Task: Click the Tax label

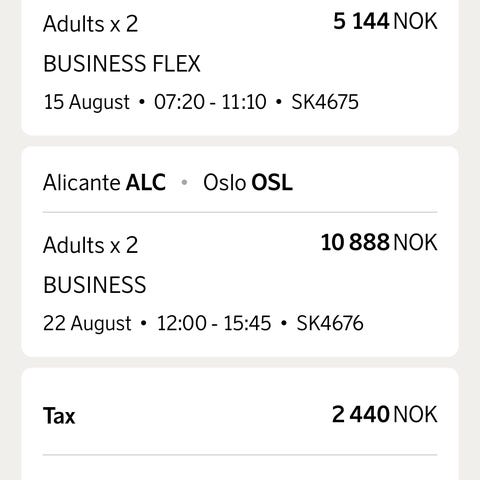Action: tap(59, 416)
